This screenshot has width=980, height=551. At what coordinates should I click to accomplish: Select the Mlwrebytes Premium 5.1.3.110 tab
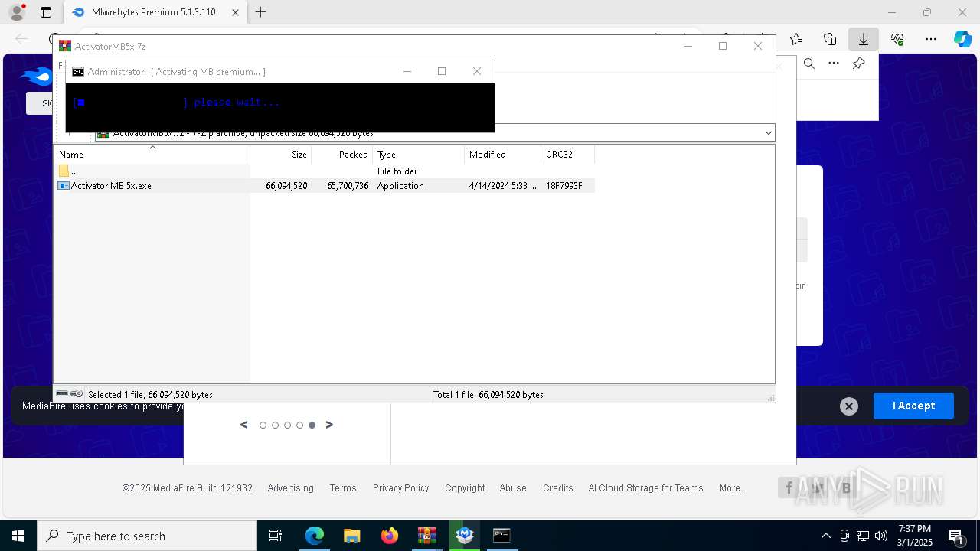155,12
